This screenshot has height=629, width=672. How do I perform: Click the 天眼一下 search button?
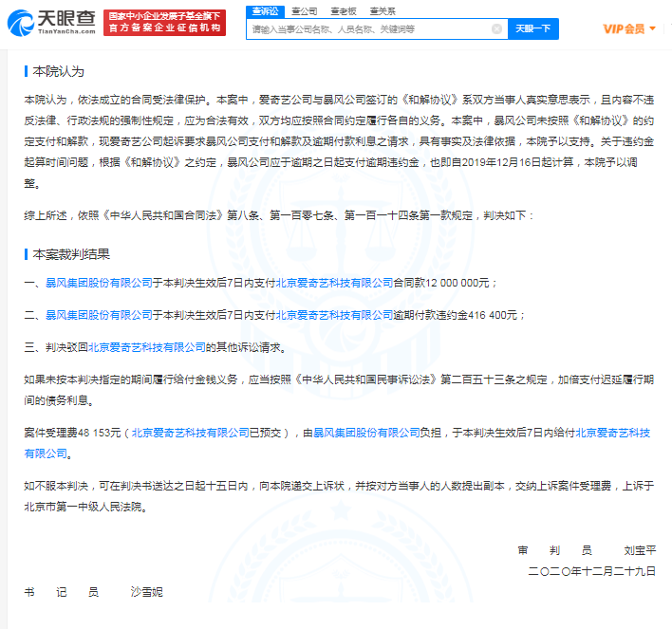[x=533, y=28]
